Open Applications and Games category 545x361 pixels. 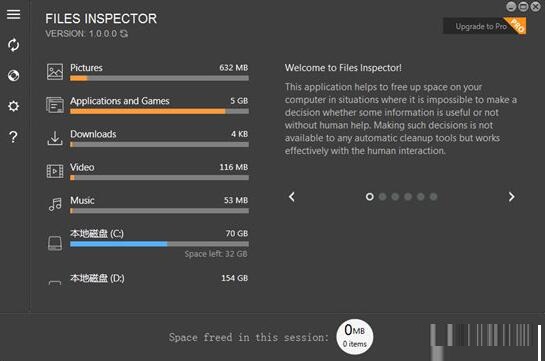147,105
